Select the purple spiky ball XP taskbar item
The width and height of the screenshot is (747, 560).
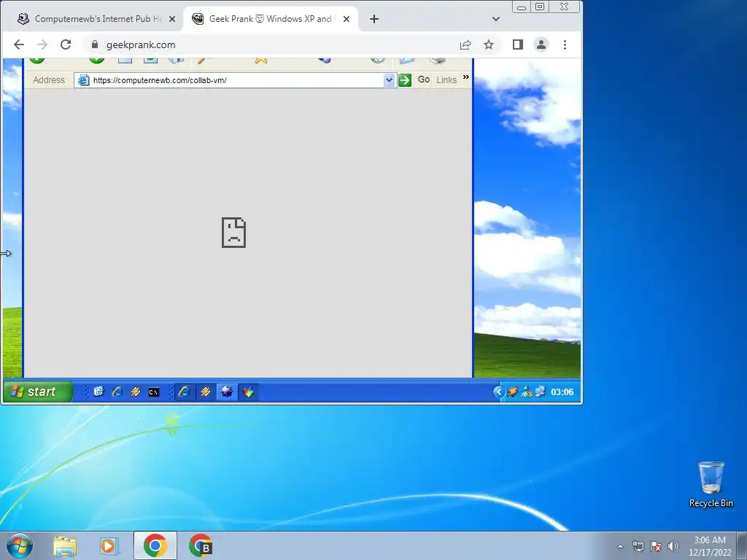click(227, 392)
